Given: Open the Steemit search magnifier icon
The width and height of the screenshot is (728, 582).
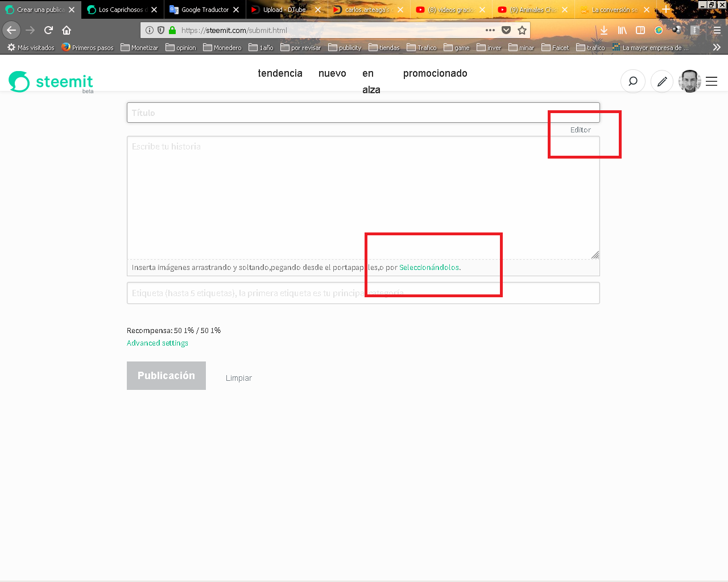Looking at the screenshot, I should tap(632, 81).
